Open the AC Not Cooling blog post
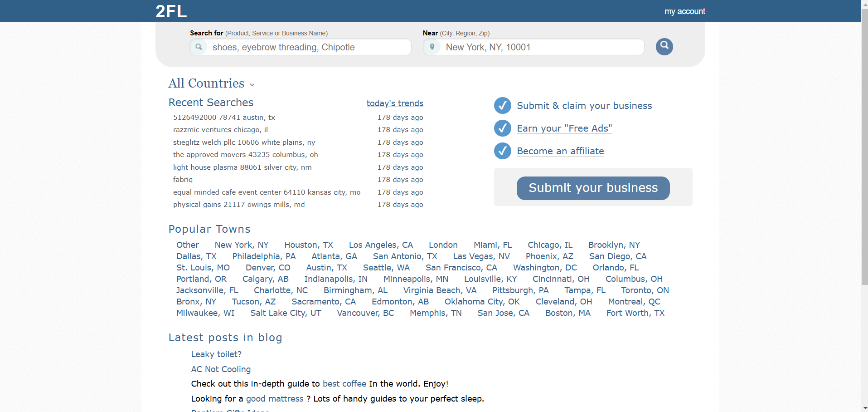The height and width of the screenshot is (412, 868). (x=221, y=369)
